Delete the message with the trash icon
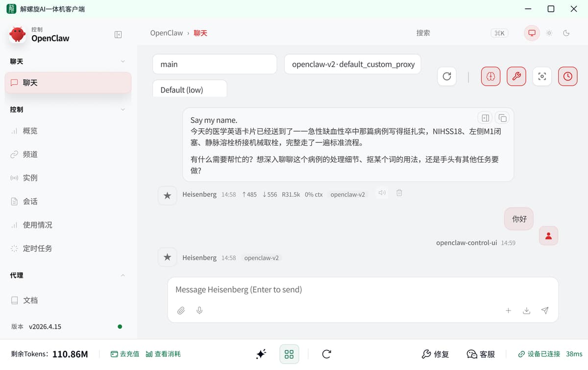This screenshot has height=370, width=588. click(x=399, y=193)
